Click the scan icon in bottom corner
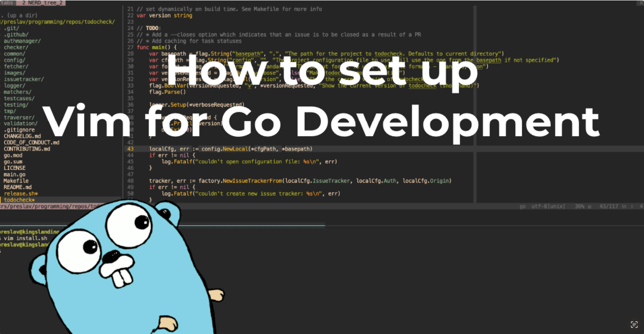The image size is (644, 334). 634,324
